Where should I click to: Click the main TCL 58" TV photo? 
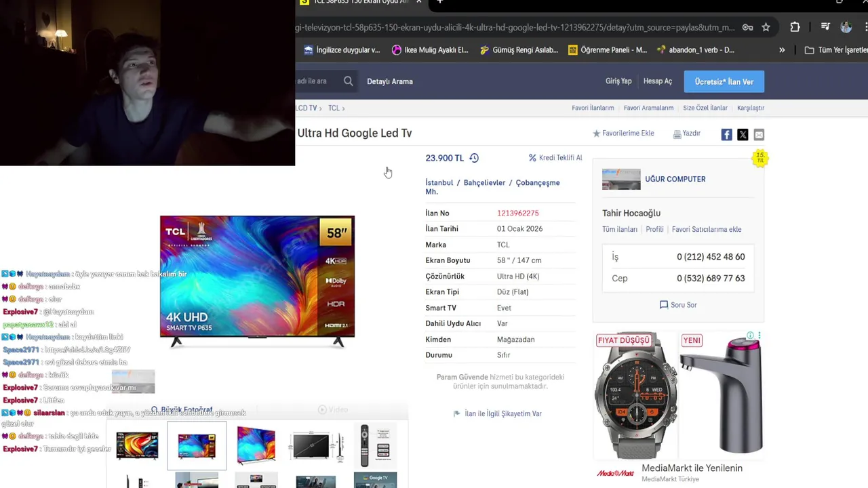[x=257, y=281]
